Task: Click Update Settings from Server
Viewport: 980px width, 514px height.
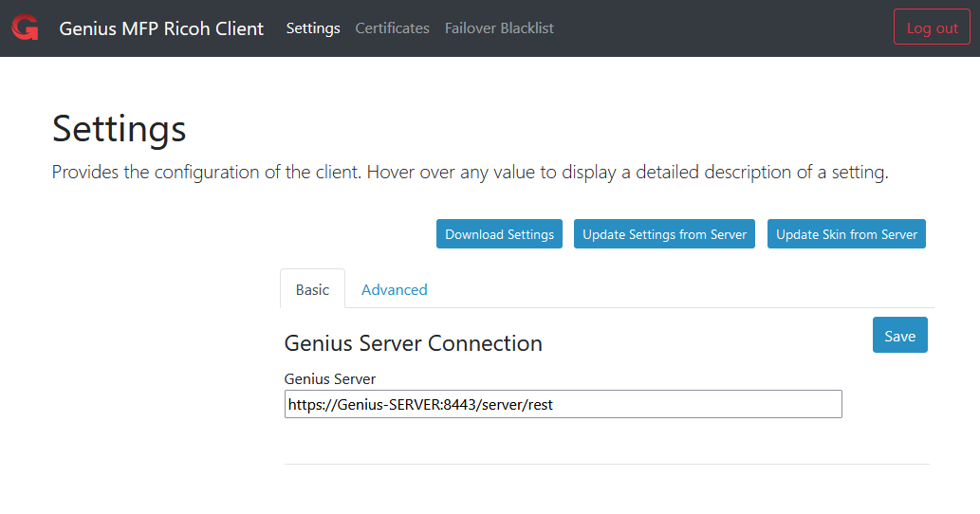Action: click(664, 234)
